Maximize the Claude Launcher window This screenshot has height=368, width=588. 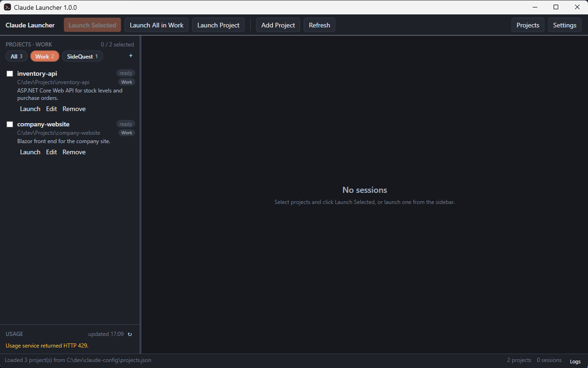(556, 7)
